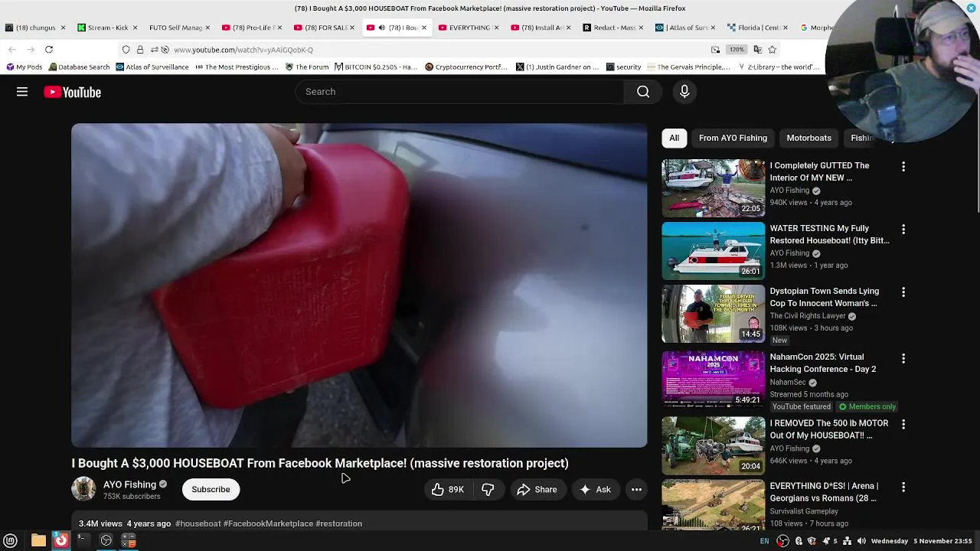Subscribe to AYO Fishing channel

[x=211, y=490]
